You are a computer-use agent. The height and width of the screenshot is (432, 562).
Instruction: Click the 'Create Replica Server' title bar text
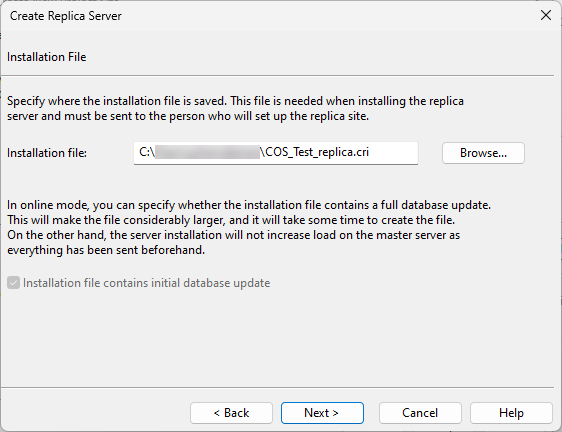(x=66, y=16)
